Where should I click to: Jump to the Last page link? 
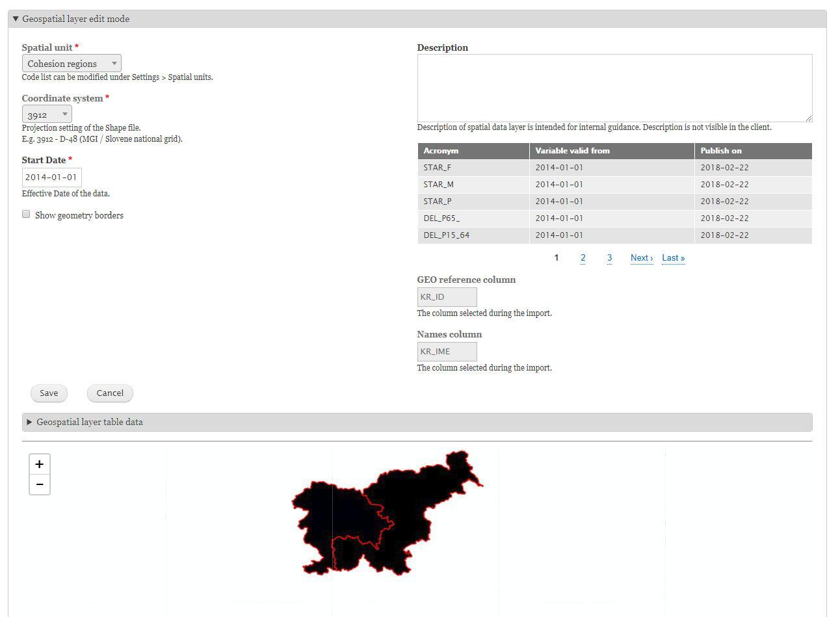[674, 258]
